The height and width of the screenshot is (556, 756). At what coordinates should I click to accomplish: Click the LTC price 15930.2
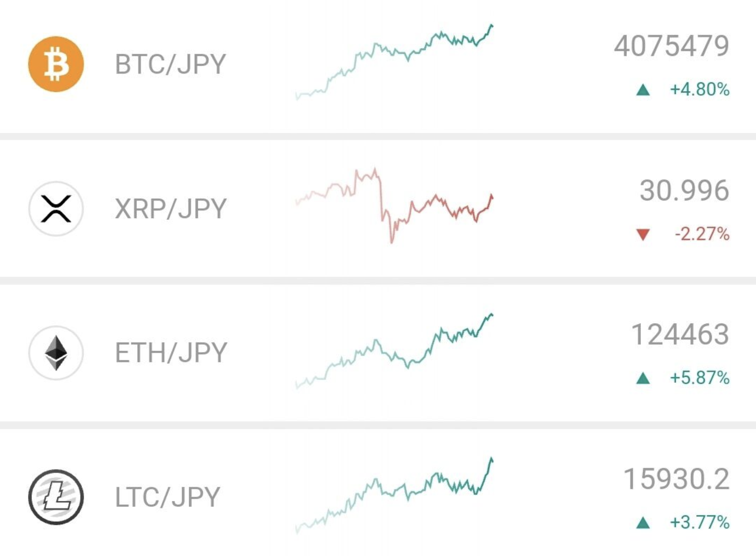click(x=677, y=479)
